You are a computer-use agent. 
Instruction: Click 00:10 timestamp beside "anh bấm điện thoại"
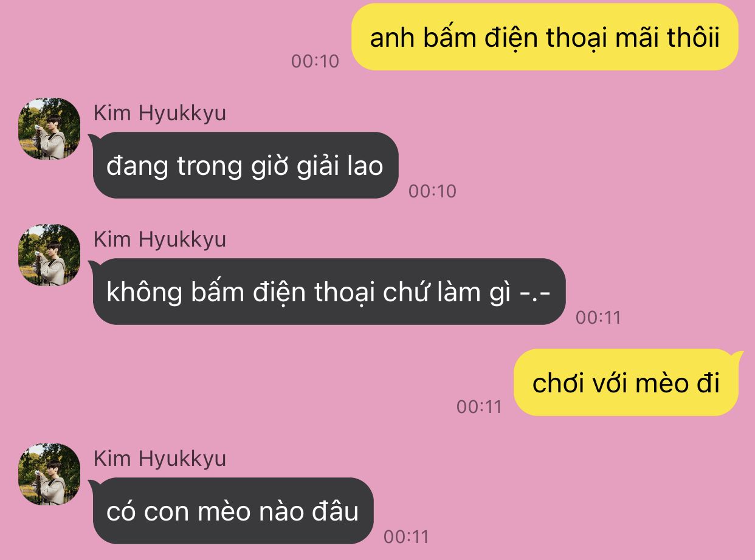tap(315, 61)
